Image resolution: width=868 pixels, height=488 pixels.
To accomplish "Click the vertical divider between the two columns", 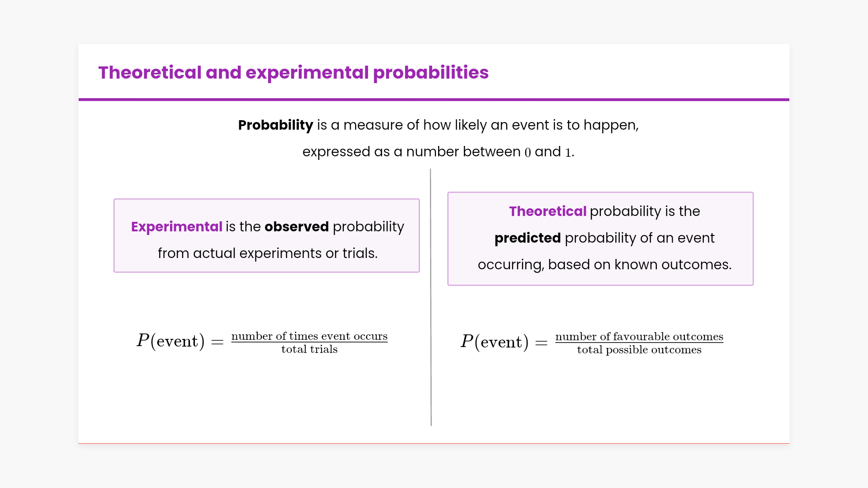I will (x=431, y=297).
